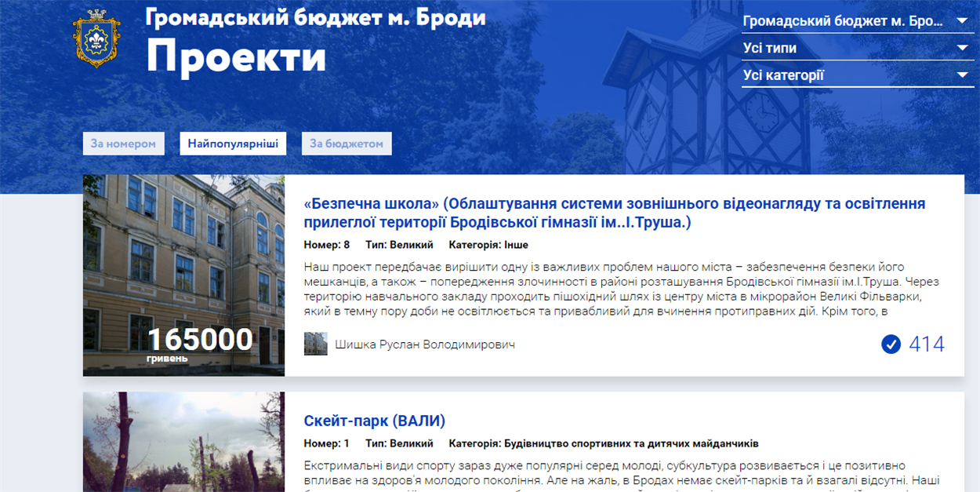Click the skate park project thumbnail
This screenshot has width=980, height=492.
183,443
